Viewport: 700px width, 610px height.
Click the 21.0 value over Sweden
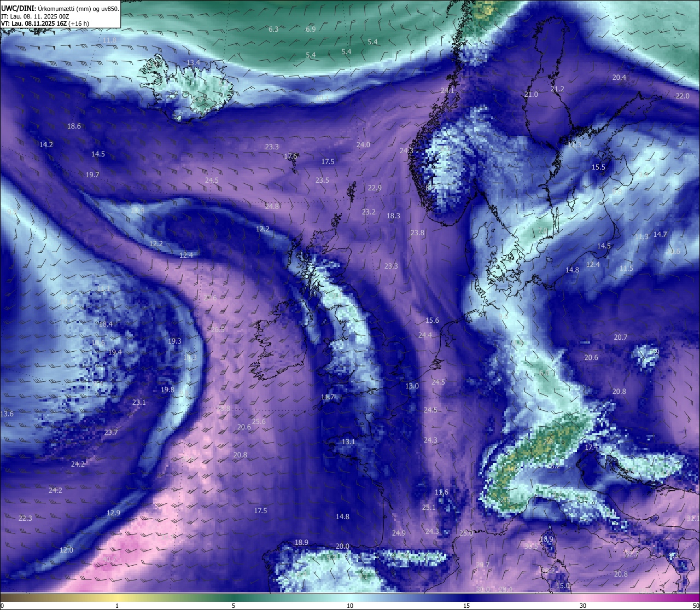point(531,95)
